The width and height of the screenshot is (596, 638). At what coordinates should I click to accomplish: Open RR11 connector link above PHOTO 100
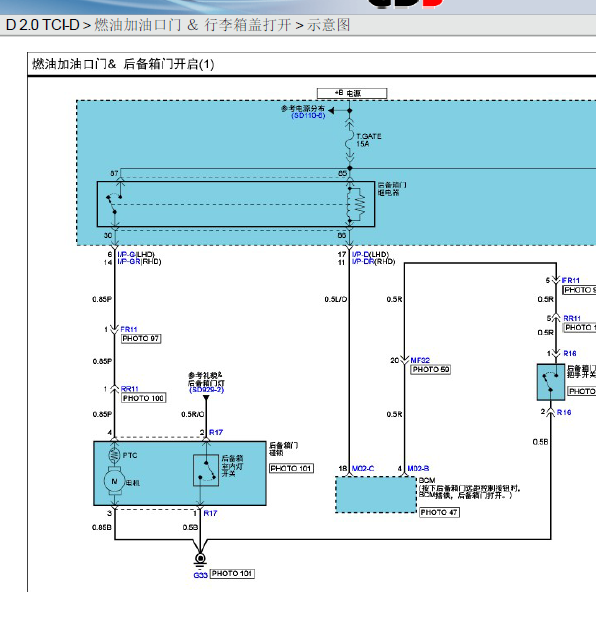tap(130, 389)
